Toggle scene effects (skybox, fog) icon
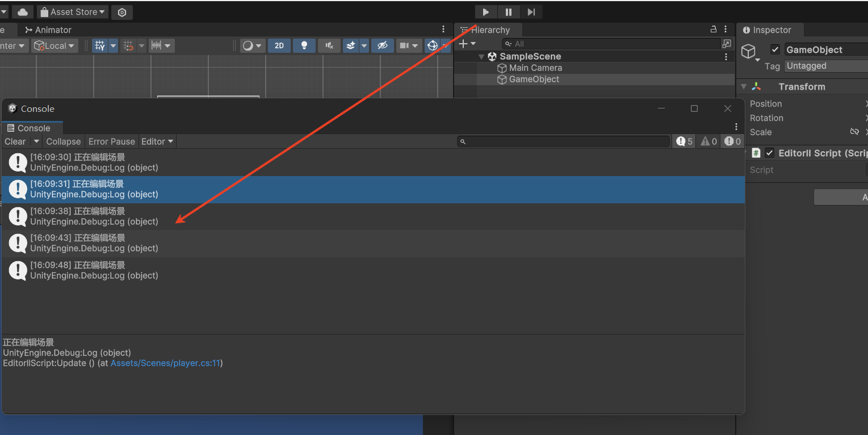The height and width of the screenshot is (435, 868). (351, 46)
